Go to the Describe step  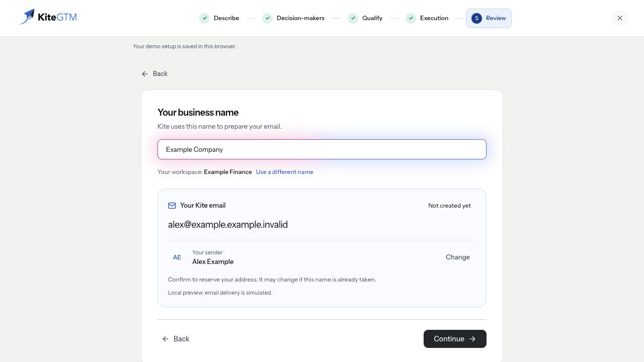(219, 18)
